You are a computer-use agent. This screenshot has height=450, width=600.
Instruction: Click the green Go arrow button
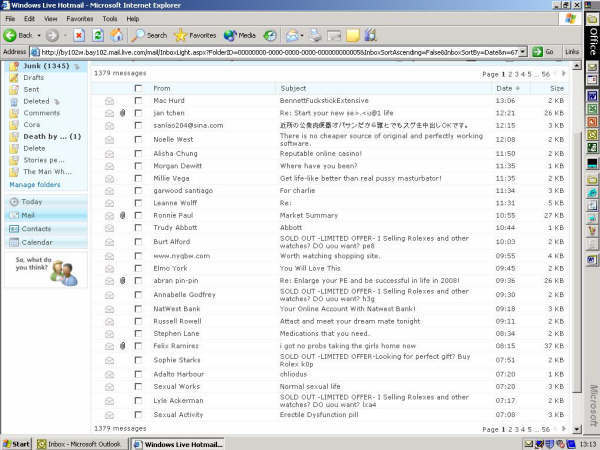(538, 52)
